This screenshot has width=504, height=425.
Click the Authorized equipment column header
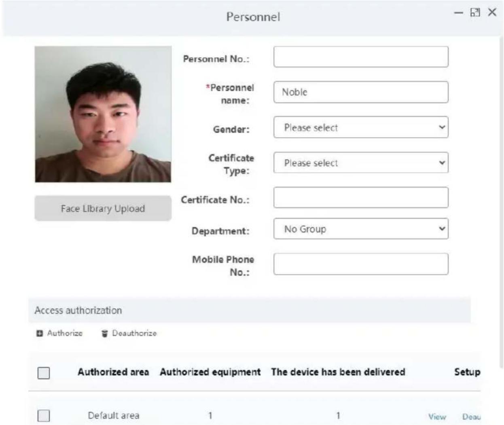coord(210,372)
